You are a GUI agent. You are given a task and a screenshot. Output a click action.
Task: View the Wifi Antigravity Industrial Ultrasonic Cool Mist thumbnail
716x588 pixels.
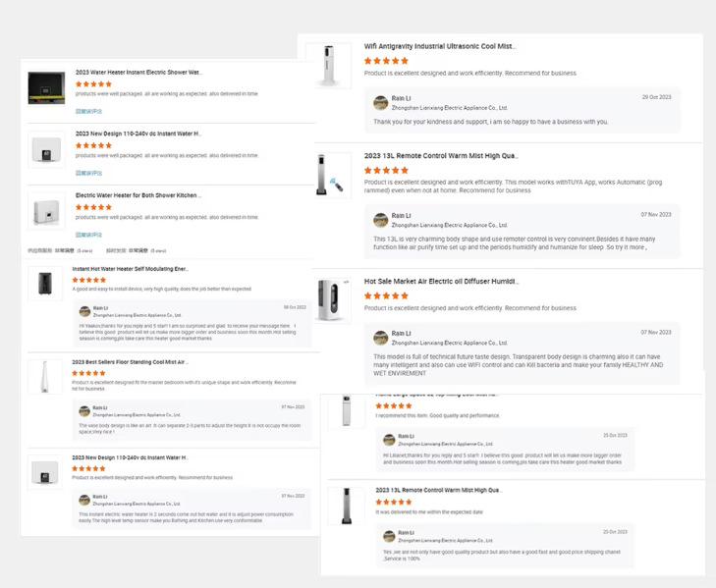click(328, 66)
